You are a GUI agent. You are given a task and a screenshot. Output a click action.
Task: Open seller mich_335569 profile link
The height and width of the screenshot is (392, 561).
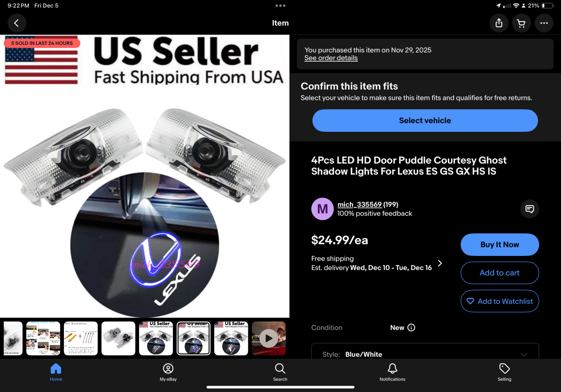tap(359, 204)
